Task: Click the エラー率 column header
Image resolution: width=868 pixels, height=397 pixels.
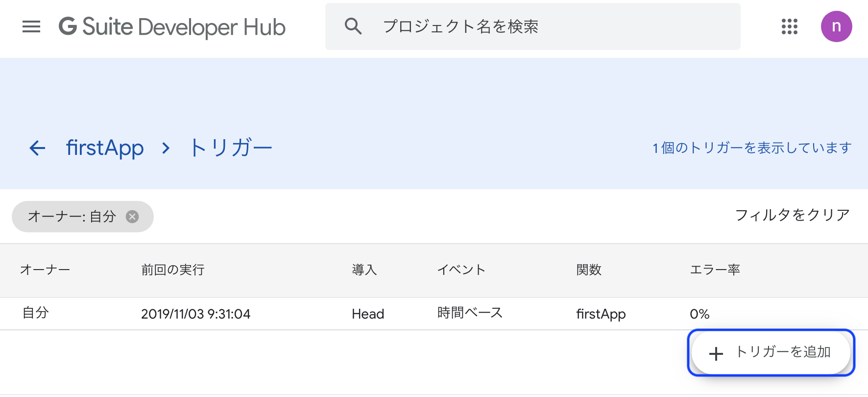Action: click(x=715, y=270)
